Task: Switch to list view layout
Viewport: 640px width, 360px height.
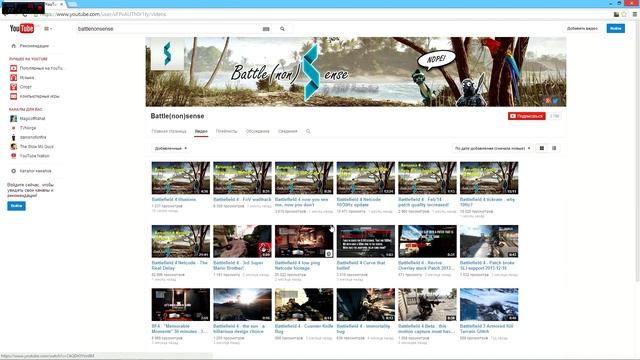Action: click(554, 148)
